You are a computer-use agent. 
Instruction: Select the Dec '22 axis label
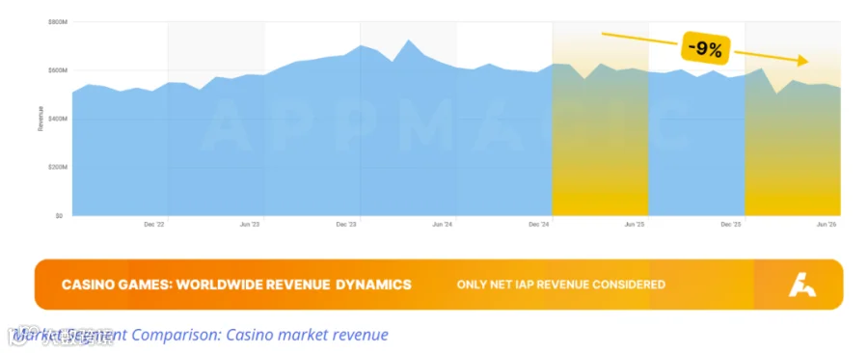(154, 225)
